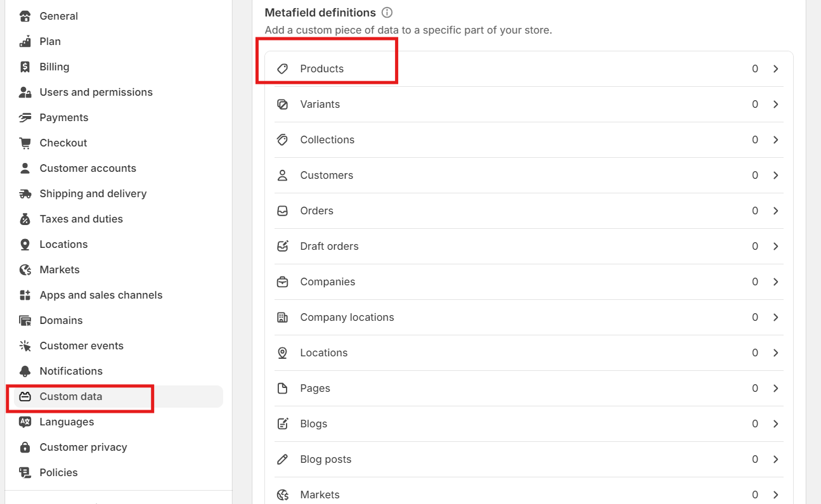
Task: Open Billing settings menu item
Action: coord(119,67)
